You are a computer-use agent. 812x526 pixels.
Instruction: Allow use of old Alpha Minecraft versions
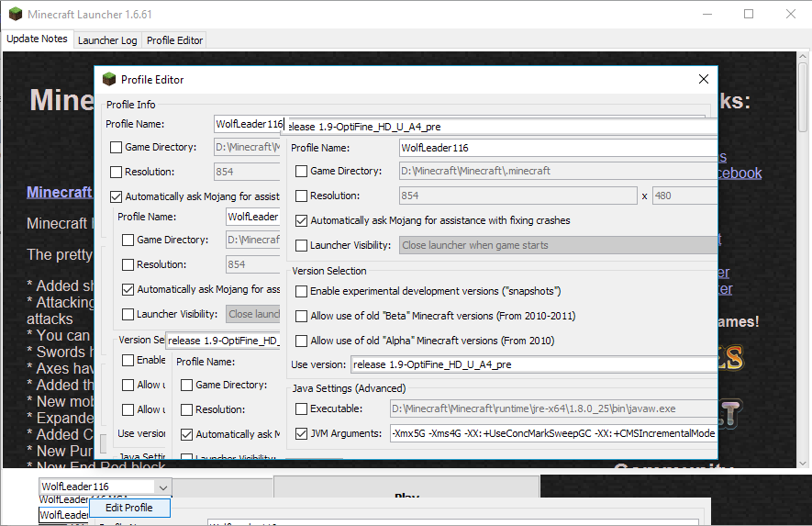coord(302,341)
